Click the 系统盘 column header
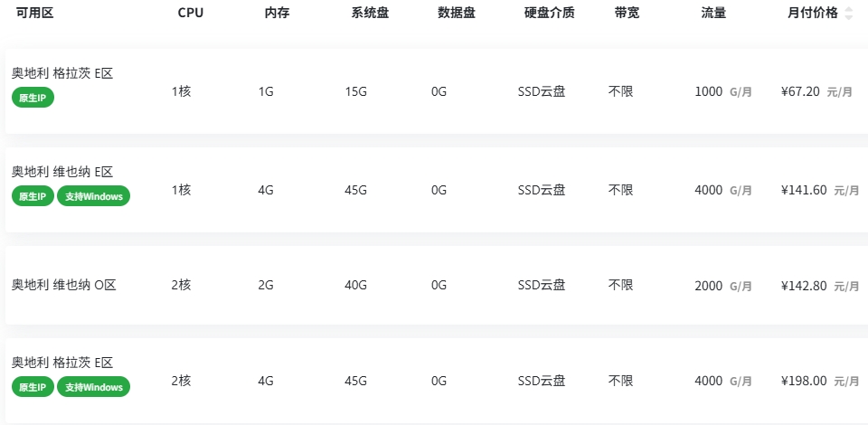This screenshot has width=868, height=425. [370, 14]
